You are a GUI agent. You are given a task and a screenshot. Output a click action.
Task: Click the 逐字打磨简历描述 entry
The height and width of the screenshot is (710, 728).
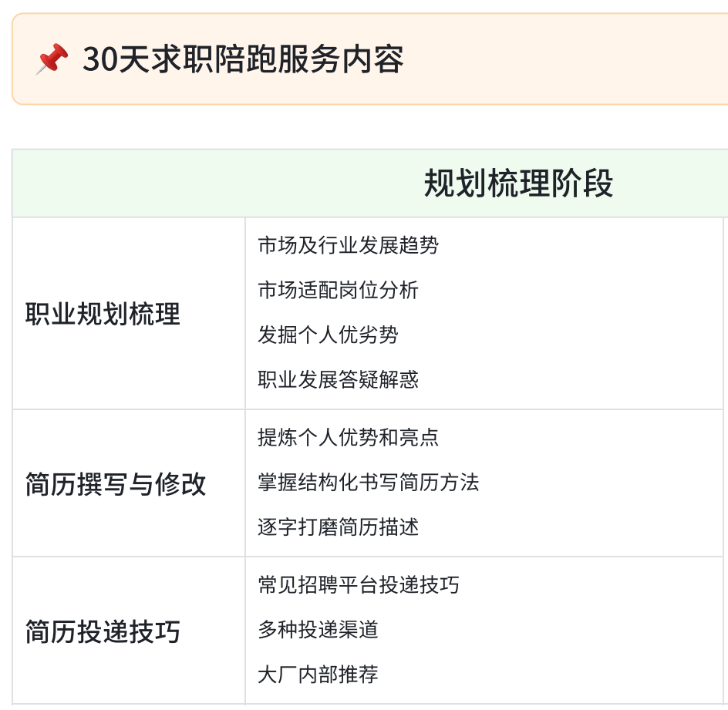[x=338, y=527]
